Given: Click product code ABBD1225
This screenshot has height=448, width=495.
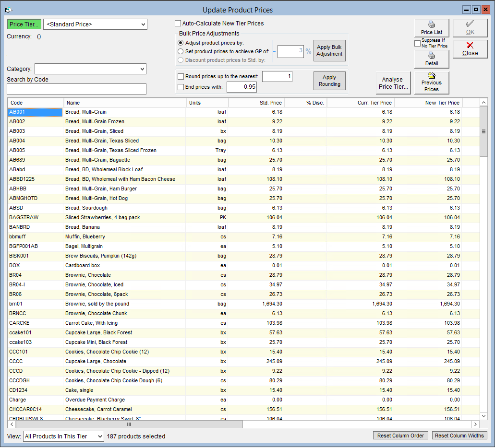Looking at the screenshot, I should click(x=22, y=179).
